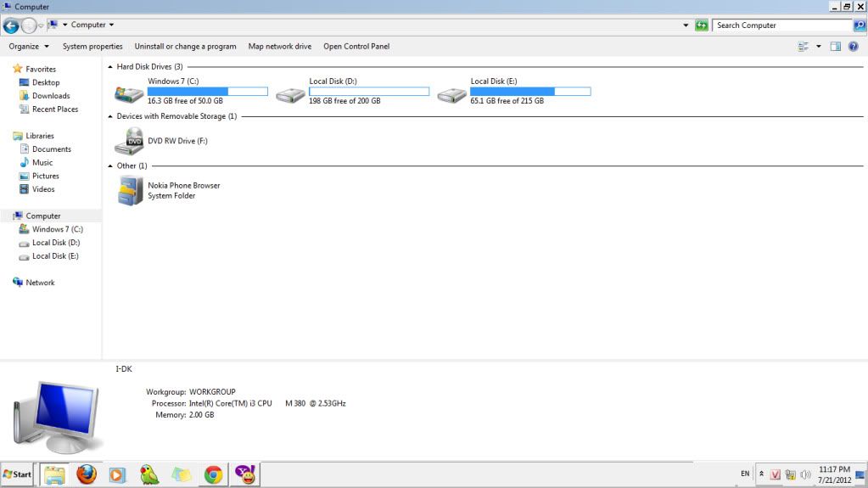Open Network in the navigation pane
The image size is (868, 488).
(40, 283)
